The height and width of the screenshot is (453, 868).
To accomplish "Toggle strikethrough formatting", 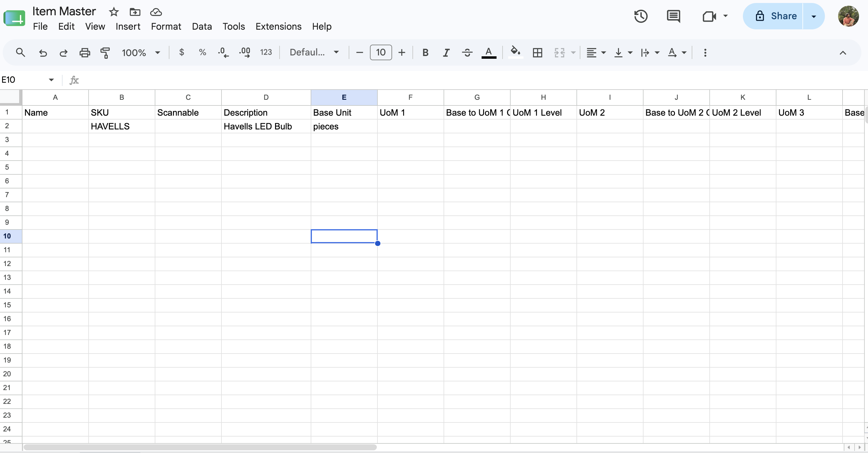I will (x=467, y=53).
